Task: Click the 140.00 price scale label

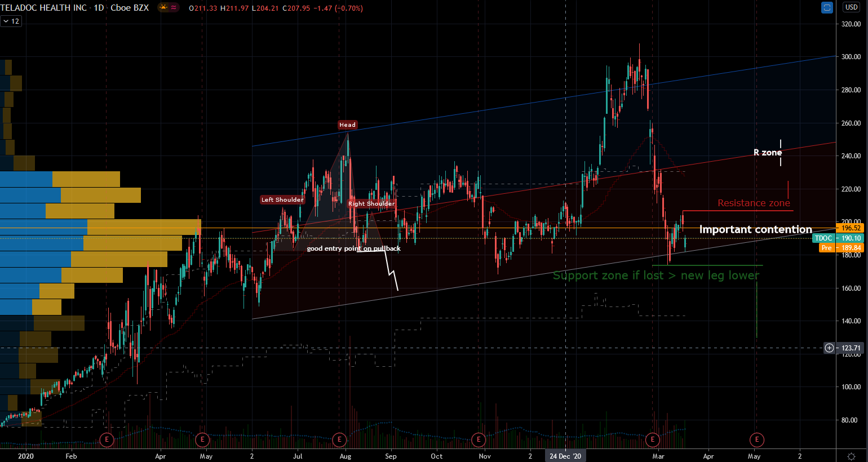Action: 851,321
